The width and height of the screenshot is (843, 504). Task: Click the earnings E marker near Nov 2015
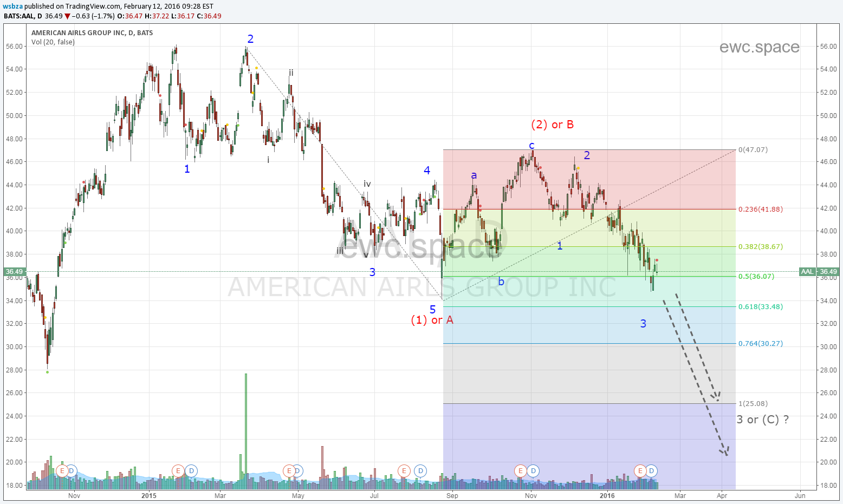(x=521, y=471)
